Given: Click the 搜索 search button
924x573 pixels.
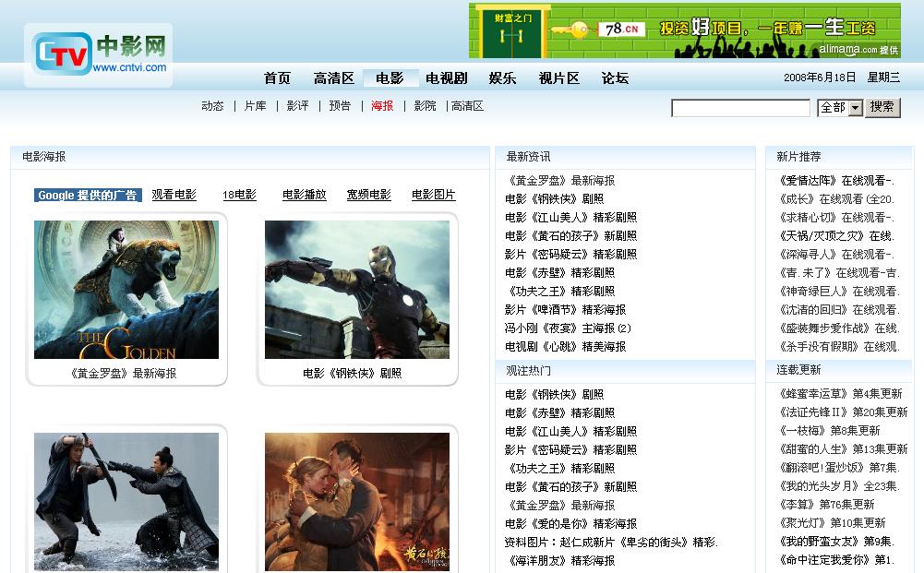Looking at the screenshot, I should (882, 107).
